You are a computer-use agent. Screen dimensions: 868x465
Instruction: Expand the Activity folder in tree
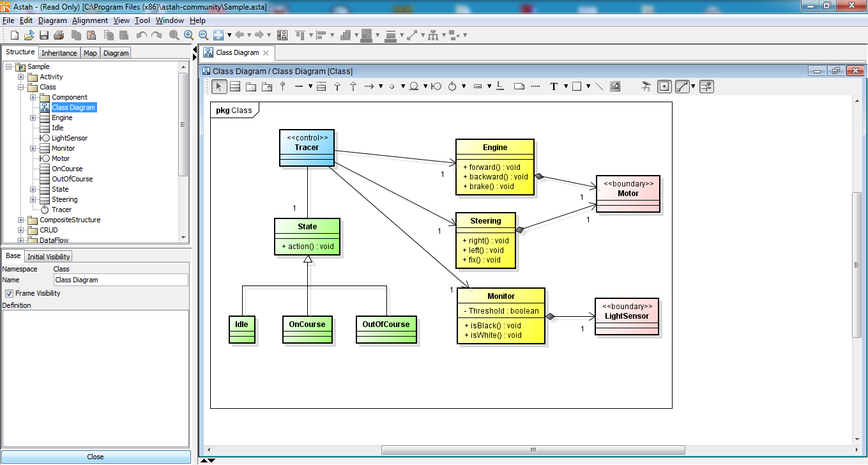21,77
